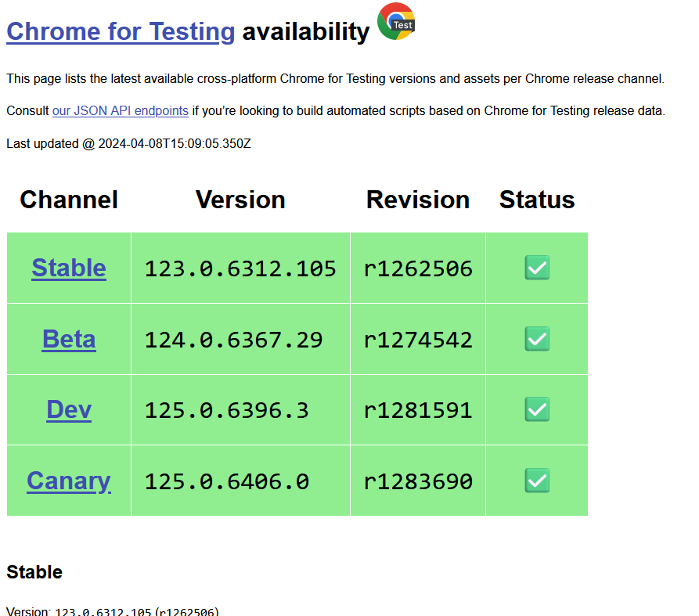699x616 pixels.
Task: Open the JSON API endpoints link
Action: (x=121, y=110)
